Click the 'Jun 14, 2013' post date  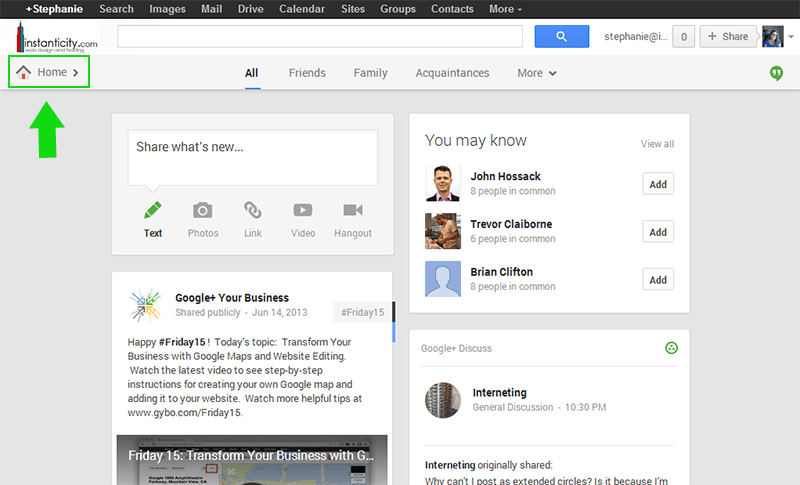point(280,312)
